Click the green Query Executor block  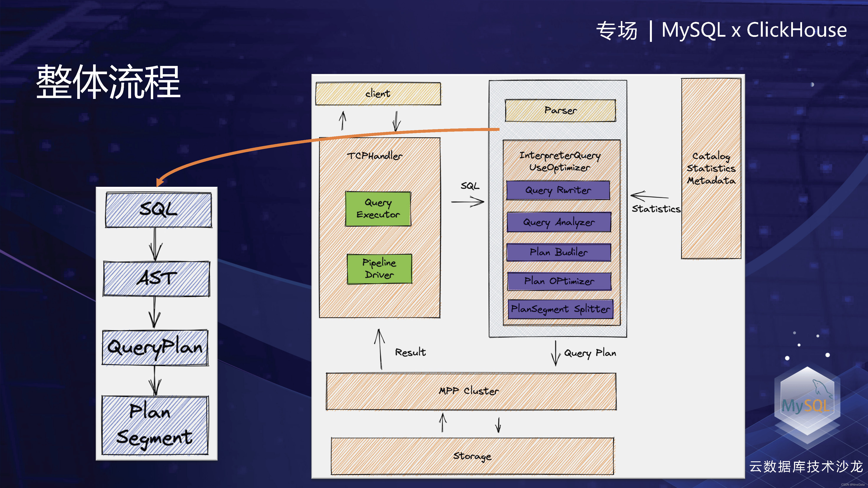point(378,208)
